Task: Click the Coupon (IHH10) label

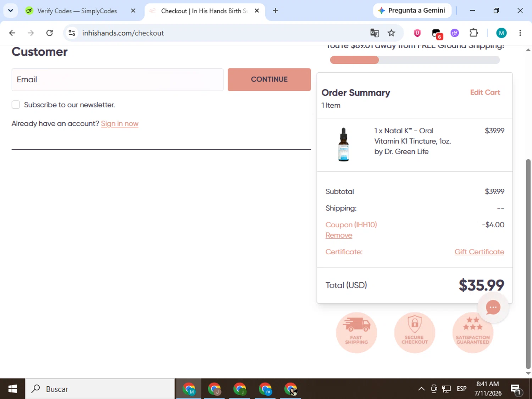Action: click(351, 225)
